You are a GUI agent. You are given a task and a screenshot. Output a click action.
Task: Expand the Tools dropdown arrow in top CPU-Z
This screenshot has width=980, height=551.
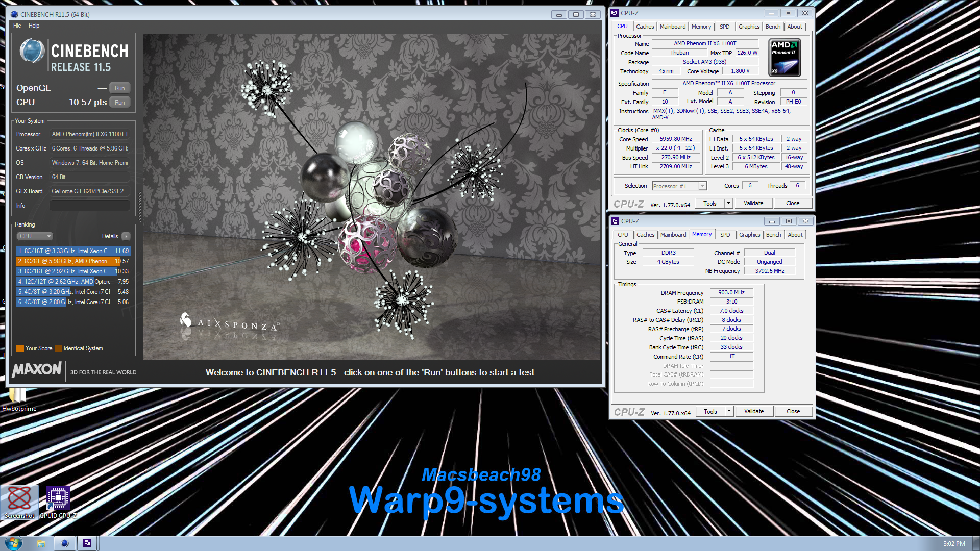click(x=729, y=203)
